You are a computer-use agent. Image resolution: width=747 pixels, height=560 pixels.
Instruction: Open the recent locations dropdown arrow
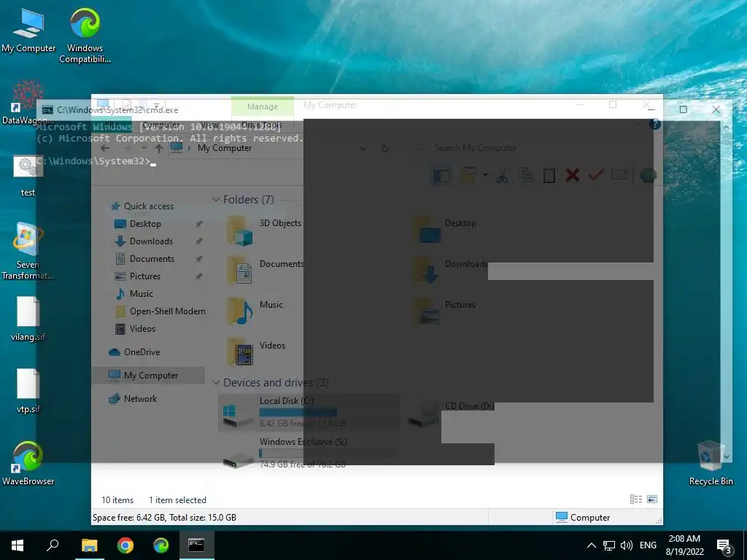pyautogui.click(x=144, y=148)
